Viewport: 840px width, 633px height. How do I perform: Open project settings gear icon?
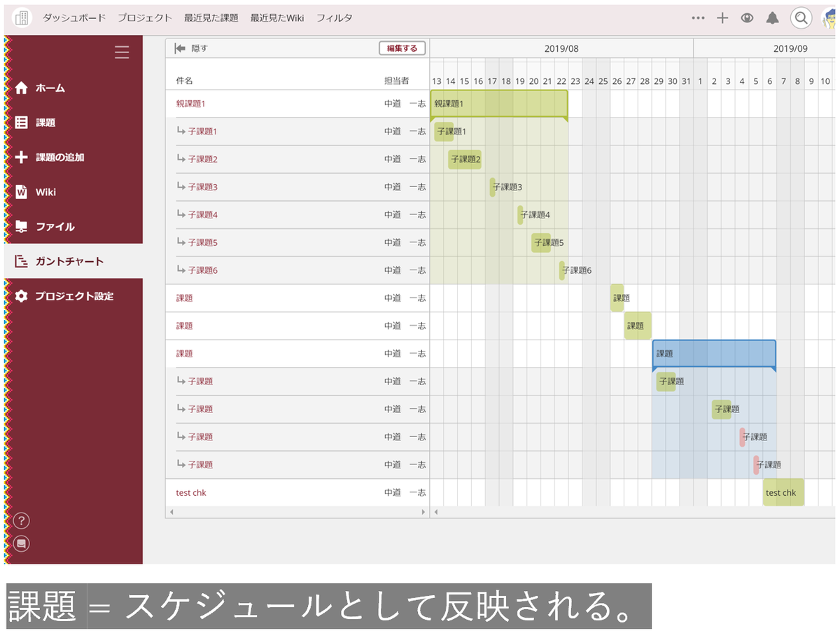(22, 296)
